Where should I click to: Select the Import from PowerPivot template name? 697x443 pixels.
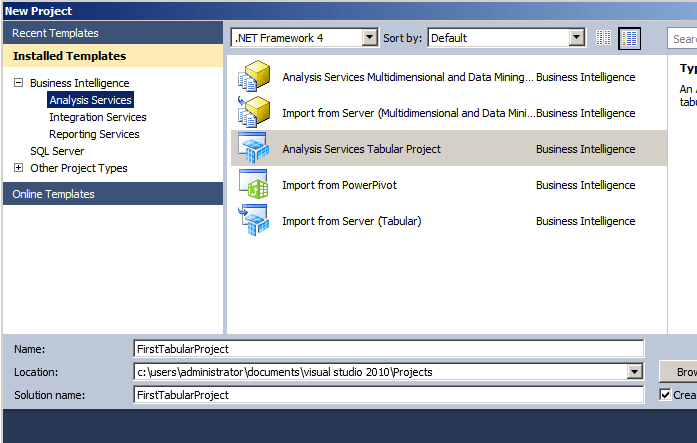pyautogui.click(x=340, y=185)
